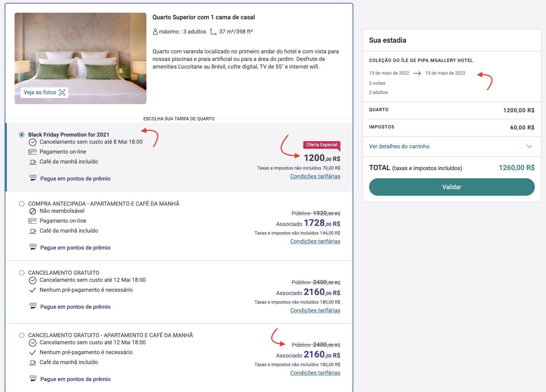Click the chevron next to cart details
546x392 pixels.
(529, 147)
